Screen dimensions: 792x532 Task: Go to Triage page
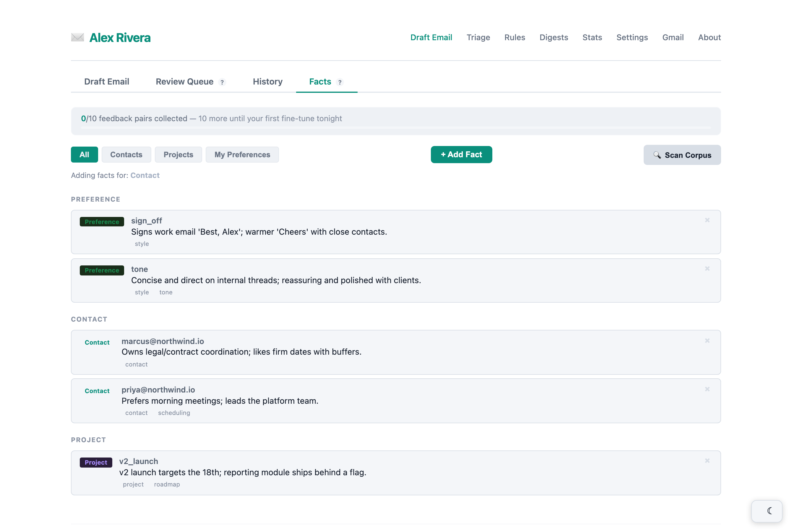(478, 37)
